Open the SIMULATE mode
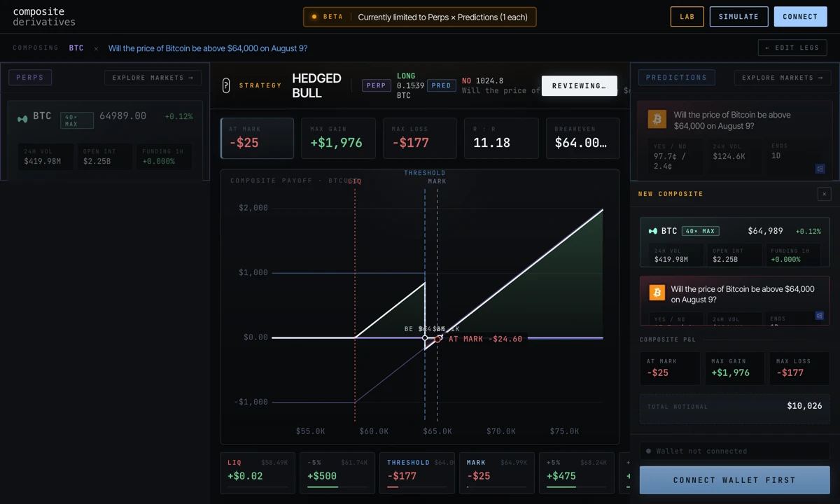The image size is (840, 504). click(x=738, y=17)
